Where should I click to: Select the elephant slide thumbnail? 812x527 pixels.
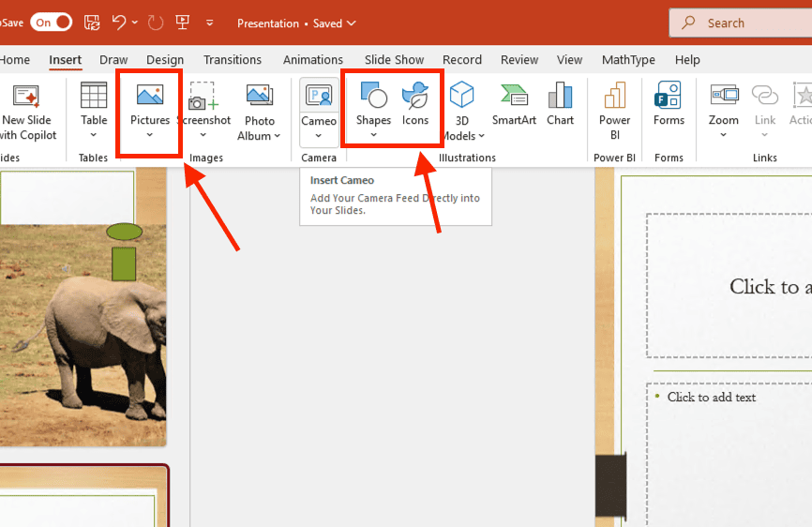(x=83, y=309)
